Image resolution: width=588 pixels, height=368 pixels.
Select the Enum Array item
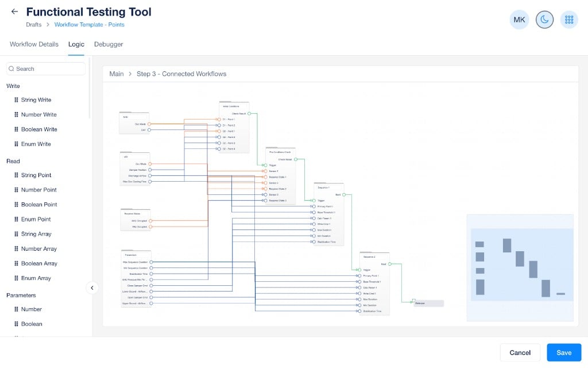click(x=36, y=278)
